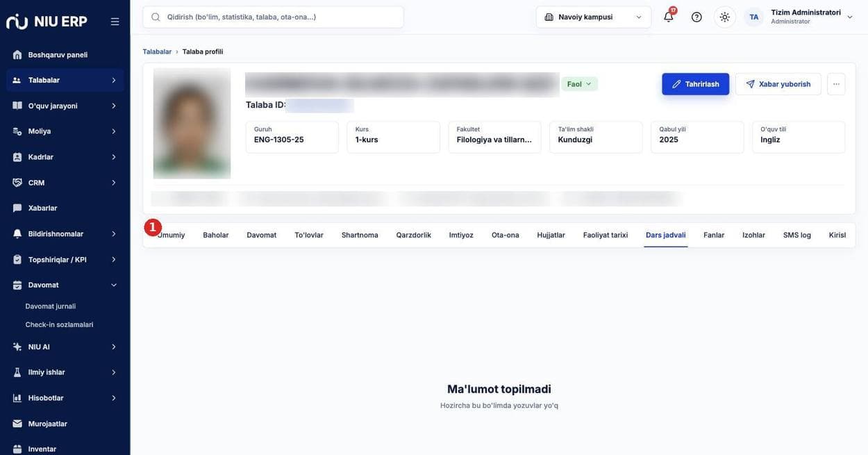This screenshot has height=455, width=868.
Task: Open the Xabarlar chat icon in sidebar
Action: point(17,208)
